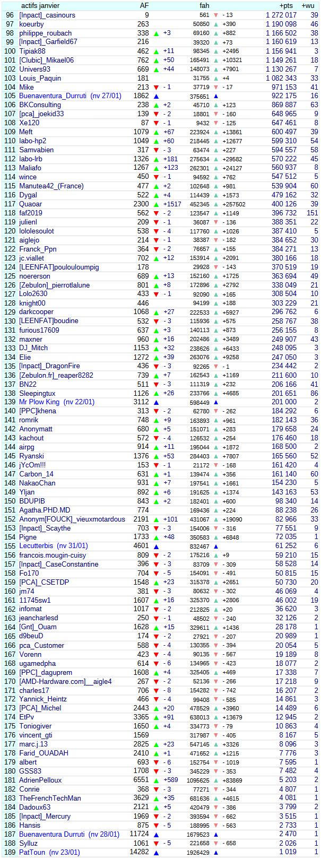Open the [Inpact]_casinours member link

coord(47,15)
